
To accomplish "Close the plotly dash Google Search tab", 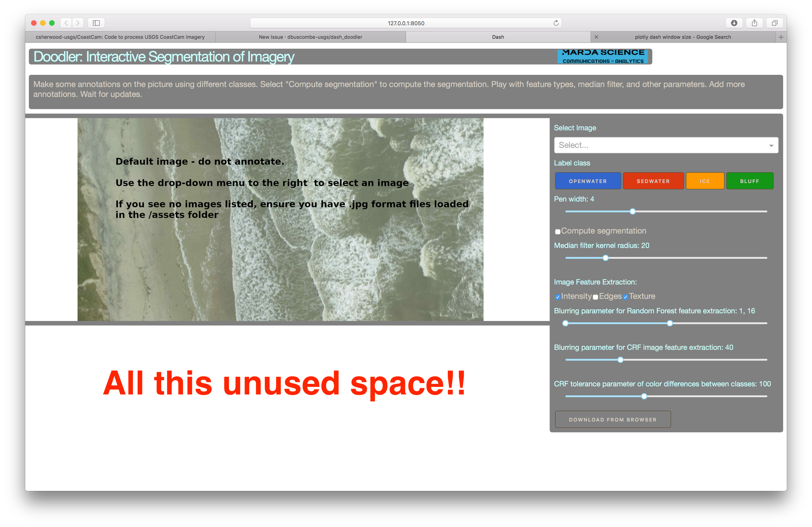I will (x=596, y=37).
